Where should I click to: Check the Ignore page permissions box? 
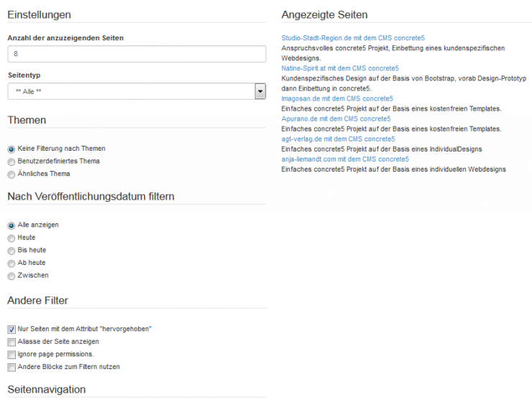click(x=12, y=354)
